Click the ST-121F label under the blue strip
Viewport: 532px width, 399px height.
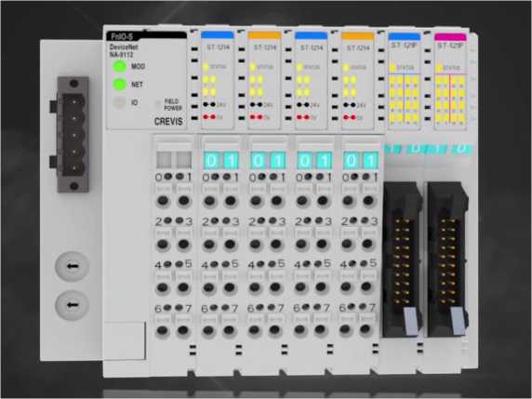click(x=404, y=46)
